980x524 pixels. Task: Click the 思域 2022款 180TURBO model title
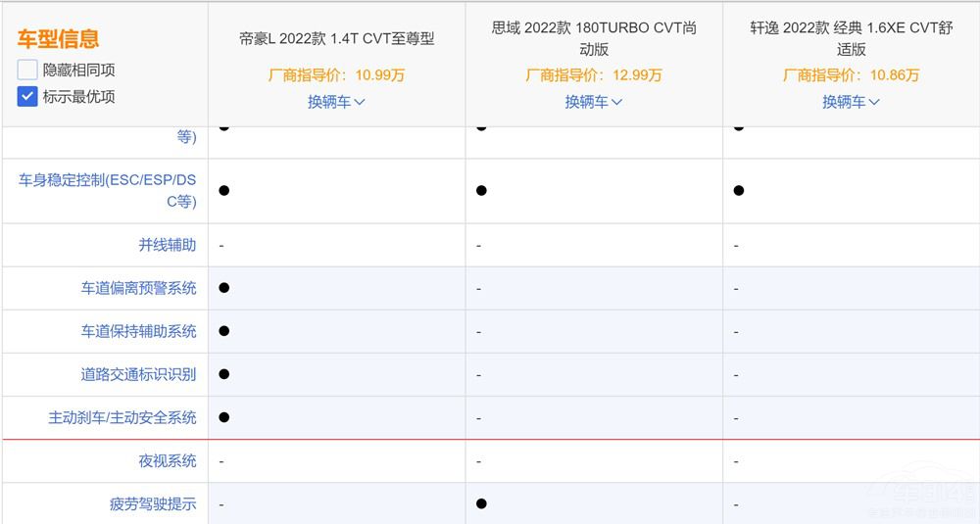point(594,38)
